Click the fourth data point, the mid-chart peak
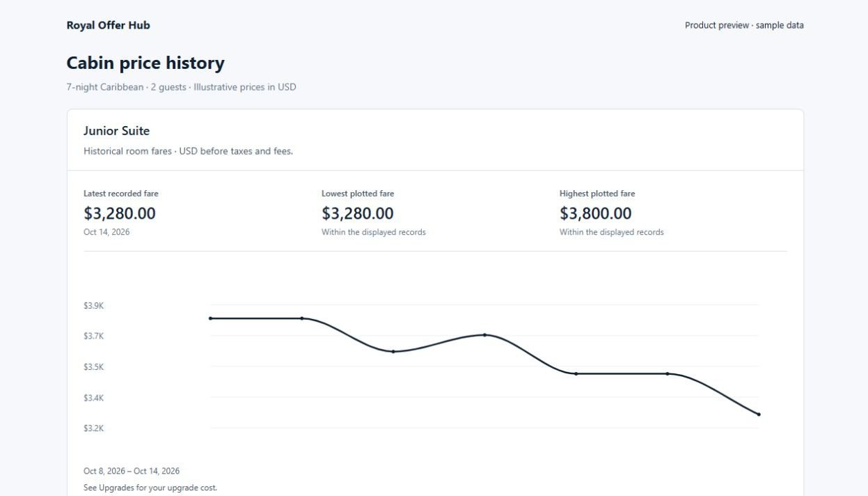 tap(484, 335)
